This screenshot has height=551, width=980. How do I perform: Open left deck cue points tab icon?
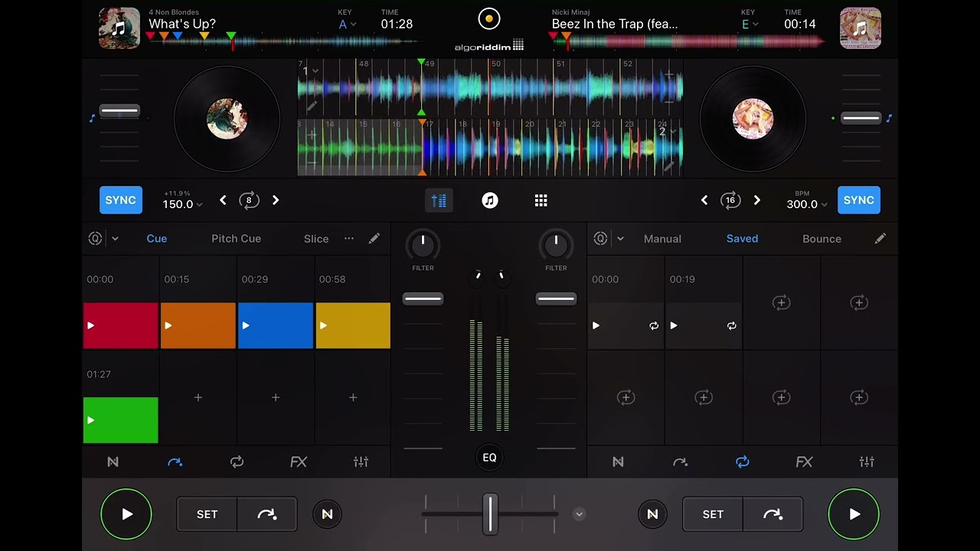click(x=175, y=462)
